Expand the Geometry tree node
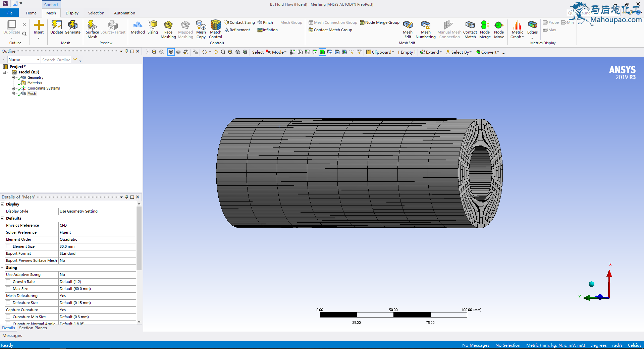 (x=13, y=77)
